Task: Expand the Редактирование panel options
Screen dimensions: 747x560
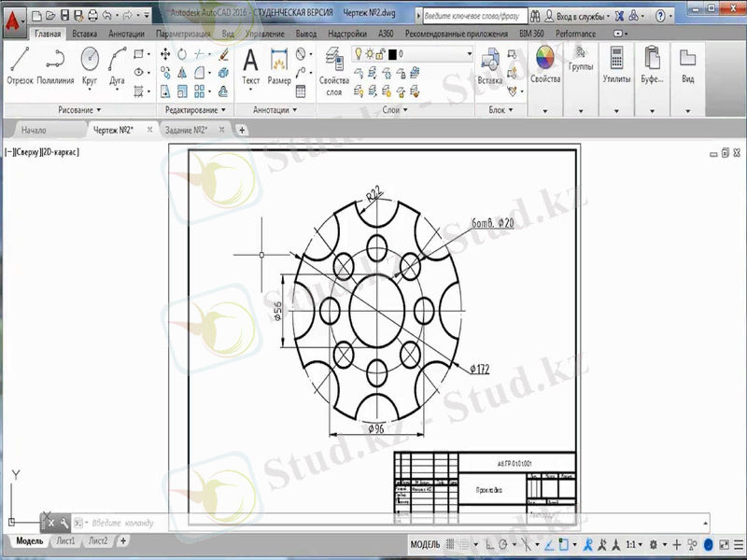Action: [x=224, y=110]
